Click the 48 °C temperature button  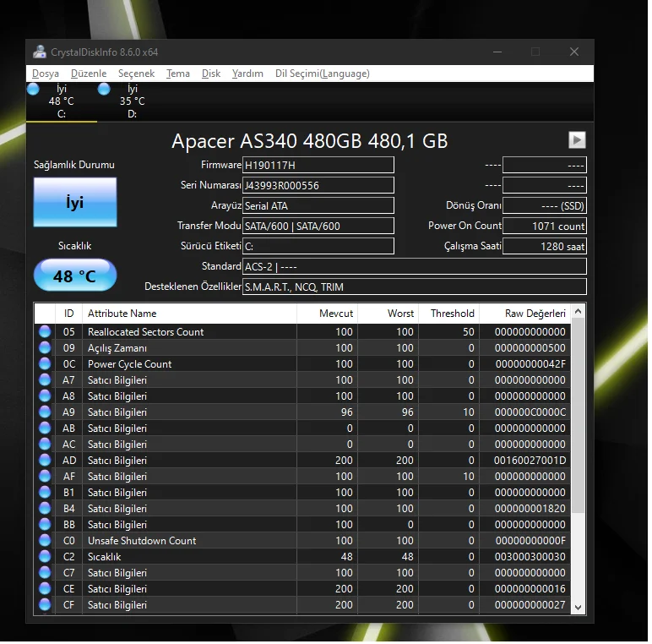point(75,276)
